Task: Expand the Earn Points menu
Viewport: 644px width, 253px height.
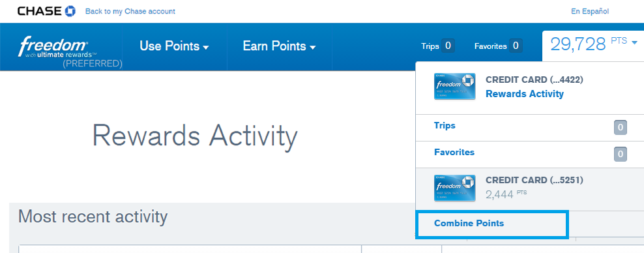Action: pyautogui.click(x=279, y=46)
